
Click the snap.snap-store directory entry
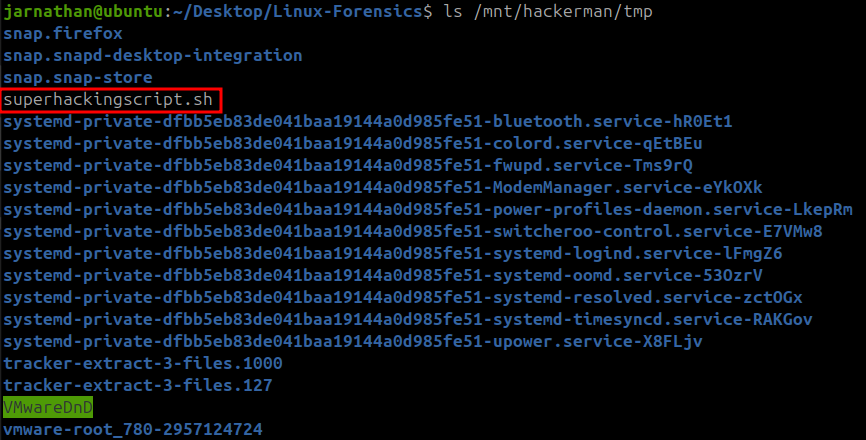[78, 78]
